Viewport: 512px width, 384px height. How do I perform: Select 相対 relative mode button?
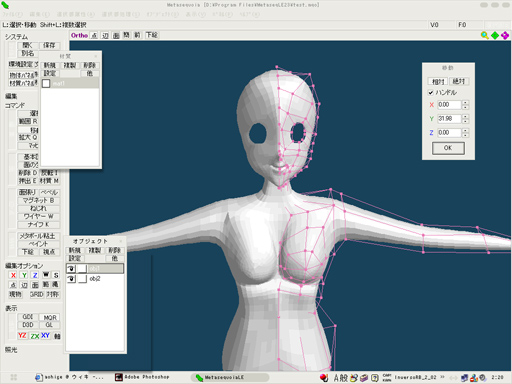pyautogui.click(x=438, y=81)
